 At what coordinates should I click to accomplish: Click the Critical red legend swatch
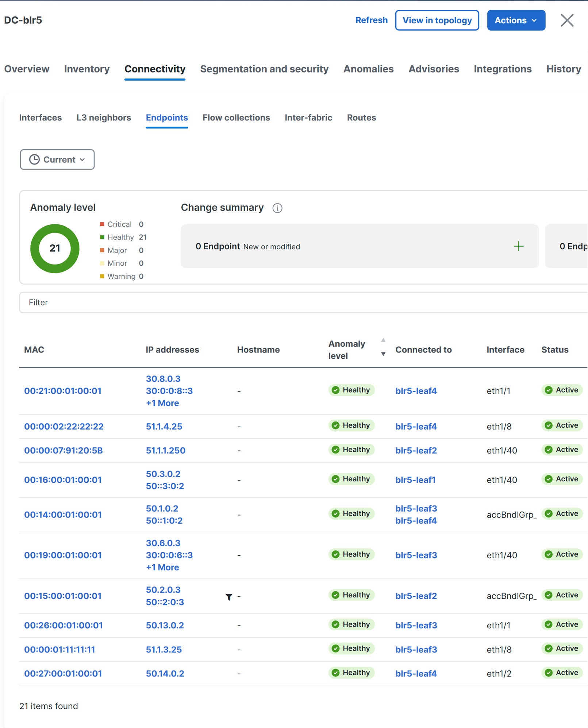[x=102, y=224]
